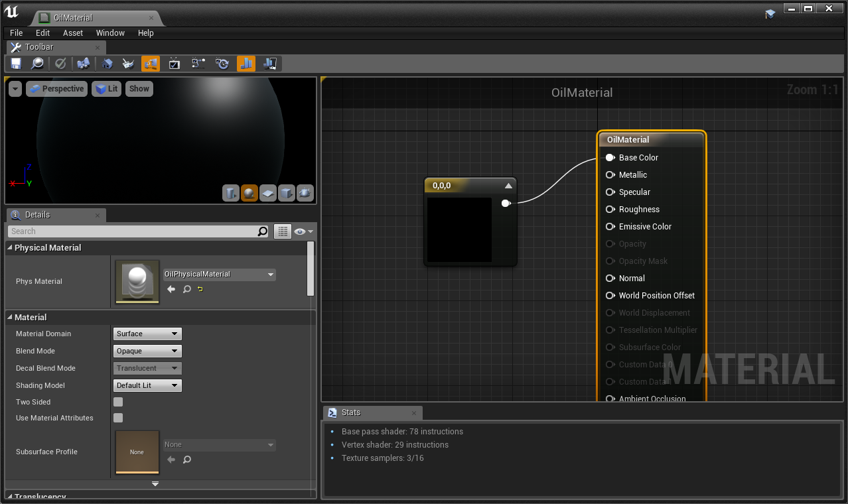The width and height of the screenshot is (848, 504).
Task: Toggle the Connectors toolbar icon
Action: tap(151, 64)
